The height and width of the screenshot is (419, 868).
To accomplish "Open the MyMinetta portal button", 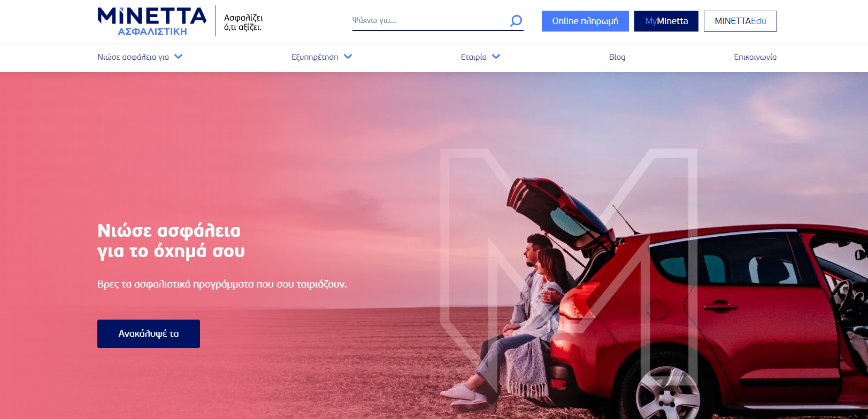I will pos(666,21).
